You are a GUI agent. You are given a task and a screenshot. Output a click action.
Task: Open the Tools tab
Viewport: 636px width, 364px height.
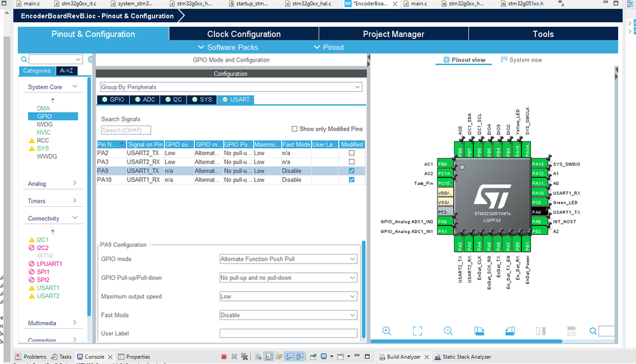[x=543, y=34]
